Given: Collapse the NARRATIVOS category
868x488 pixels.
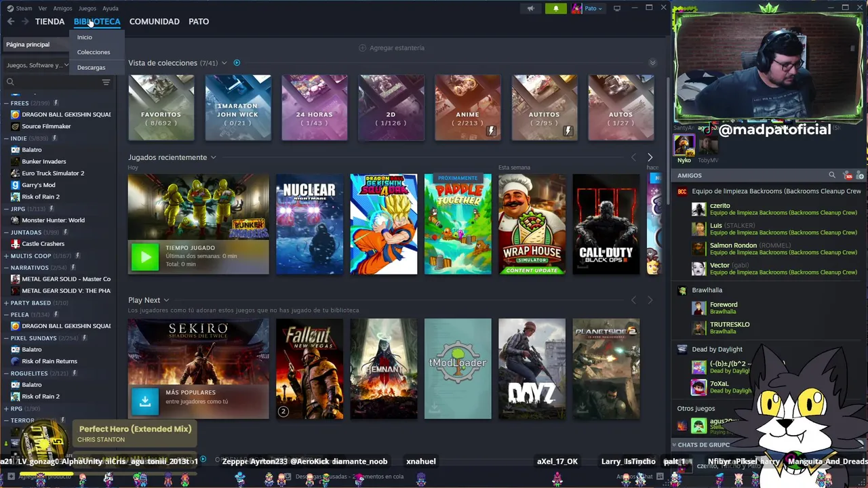Looking at the screenshot, I should click(6, 268).
